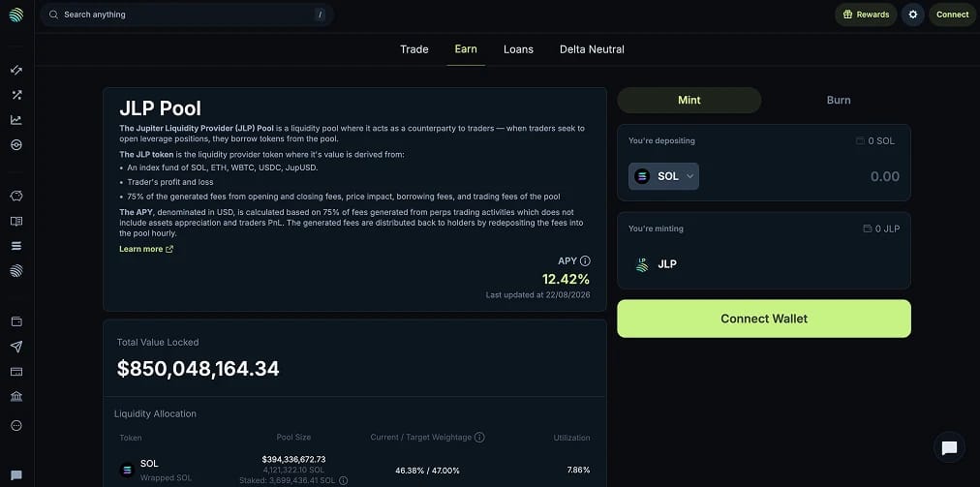Open the Rewards button
This screenshot has height=487, width=980.
[866, 15]
